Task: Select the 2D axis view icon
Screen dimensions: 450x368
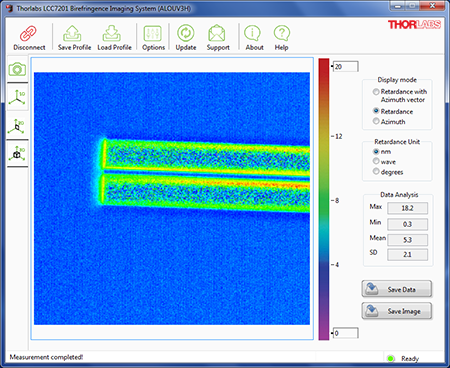Action: point(17,126)
